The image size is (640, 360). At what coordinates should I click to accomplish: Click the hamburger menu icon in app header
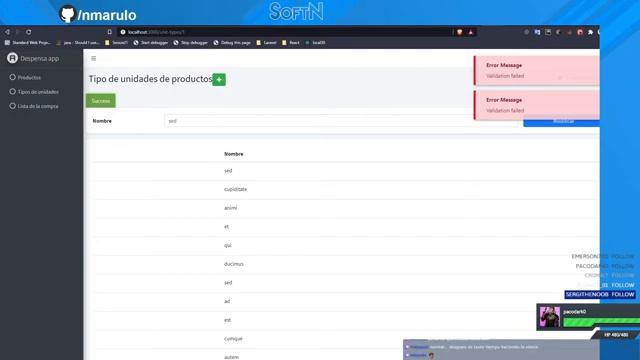pyautogui.click(x=93, y=58)
